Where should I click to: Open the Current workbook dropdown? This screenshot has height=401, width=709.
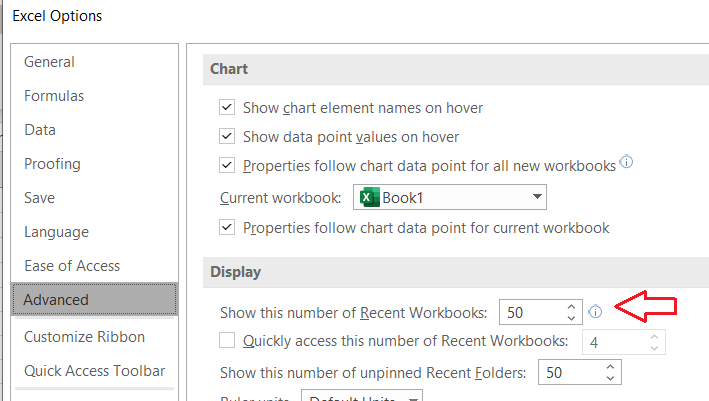(x=538, y=197)
